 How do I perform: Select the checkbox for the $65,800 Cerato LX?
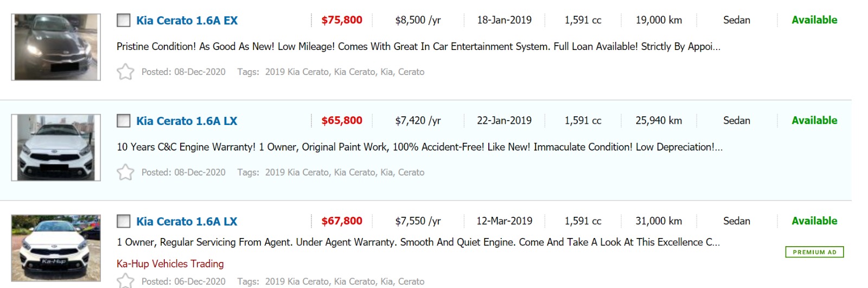[x=124, y=121]
